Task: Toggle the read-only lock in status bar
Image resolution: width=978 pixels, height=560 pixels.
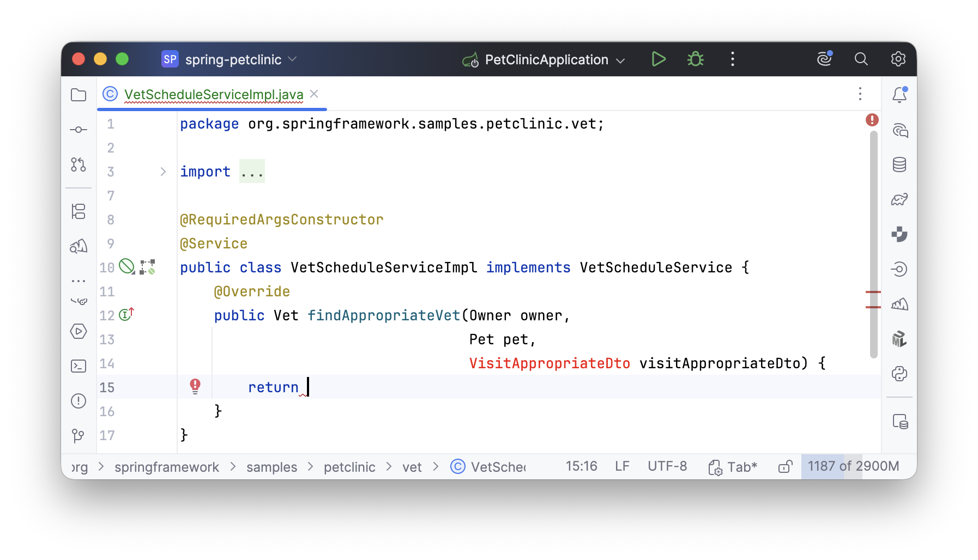Action: [785, 467]
